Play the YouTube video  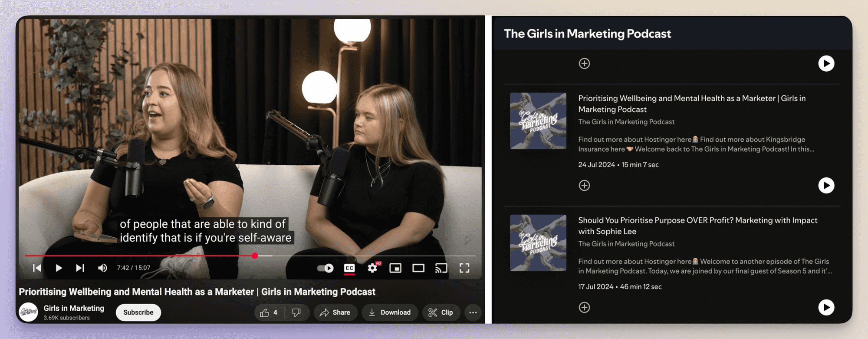[59, 268]
